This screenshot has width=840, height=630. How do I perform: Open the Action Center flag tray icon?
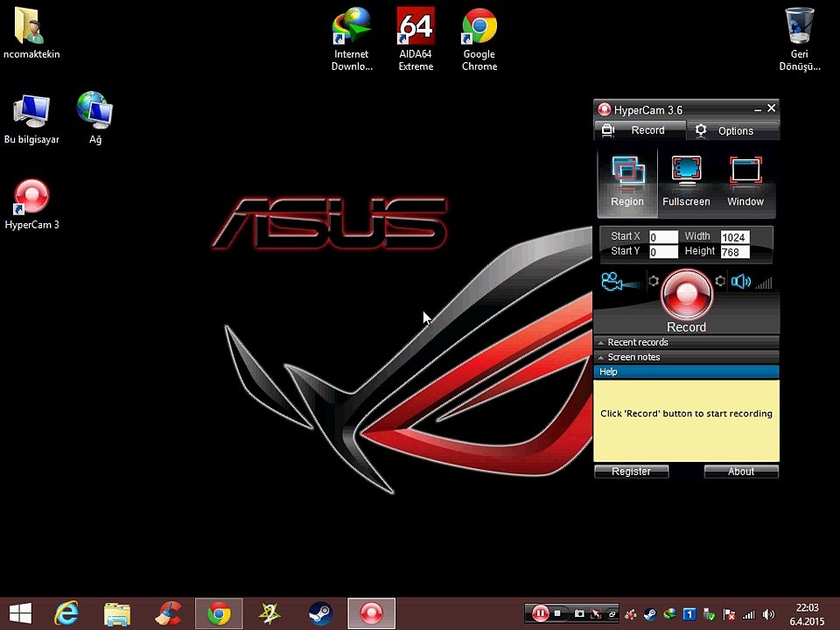[729, 614]
